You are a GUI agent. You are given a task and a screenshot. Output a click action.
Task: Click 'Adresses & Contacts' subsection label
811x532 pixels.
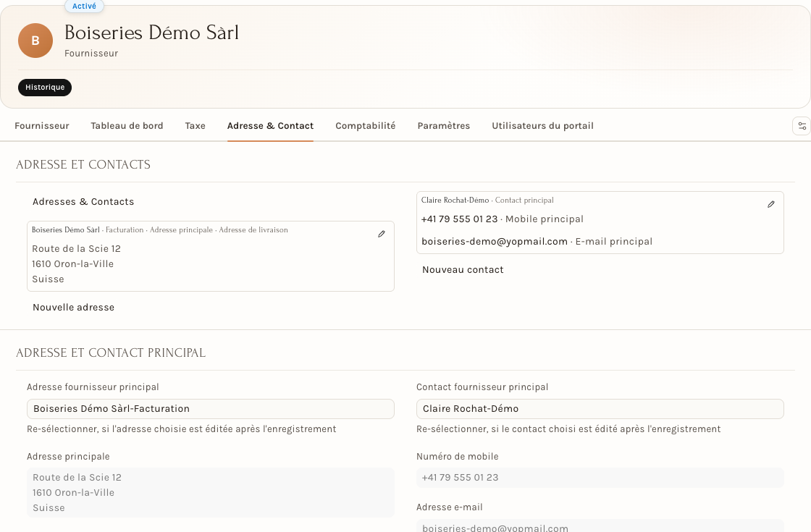[83, 202]
